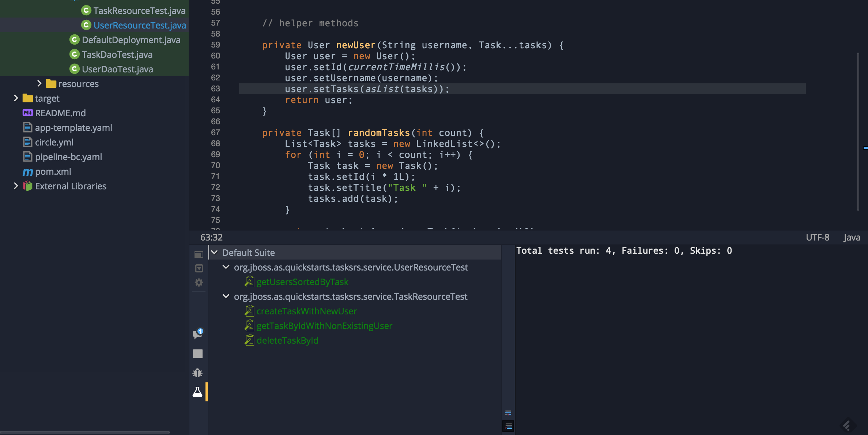This screenshot has width=868, height=435.
Task: Click the UTF-8 encoding status label
Action: [x=817, y=238]
